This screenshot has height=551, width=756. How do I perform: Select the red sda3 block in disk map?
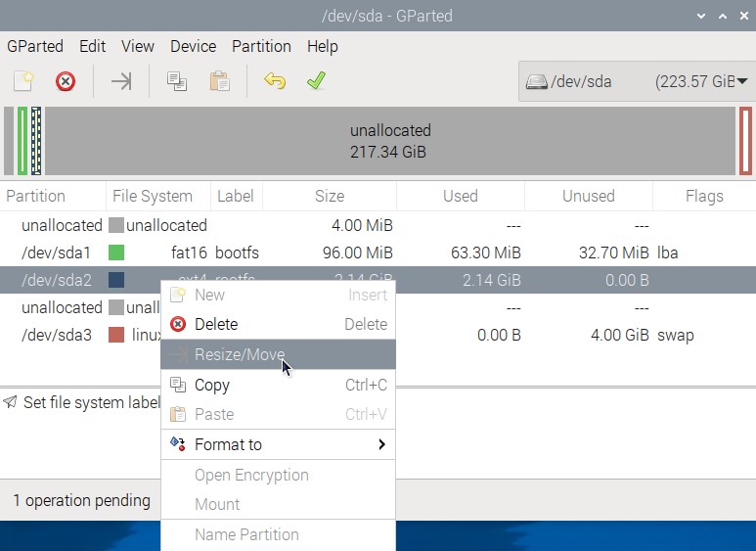[x=745, y=141]
